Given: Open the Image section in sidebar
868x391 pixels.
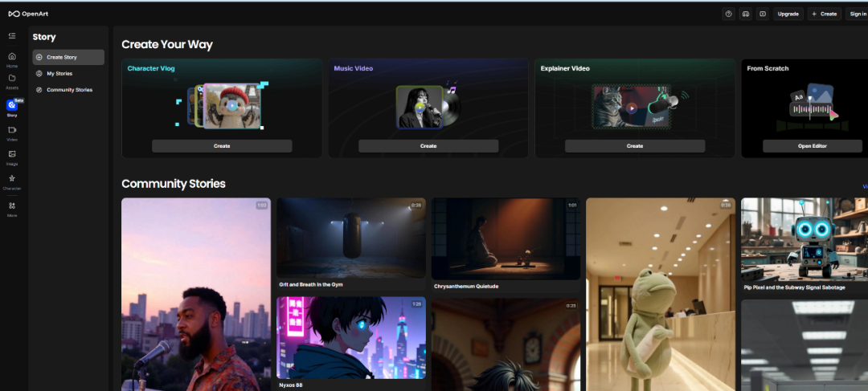Looking at the screenshot, I should (x=12, y=157).
